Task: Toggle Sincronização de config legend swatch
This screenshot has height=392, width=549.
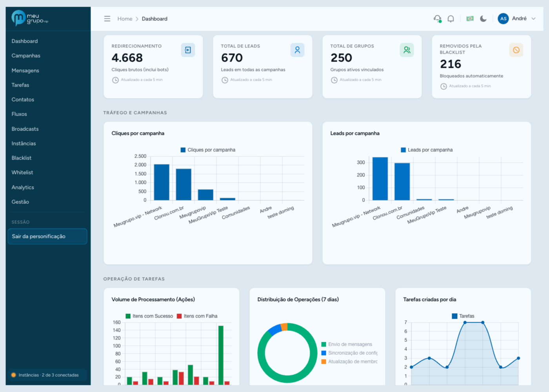Action: point(324,353)
